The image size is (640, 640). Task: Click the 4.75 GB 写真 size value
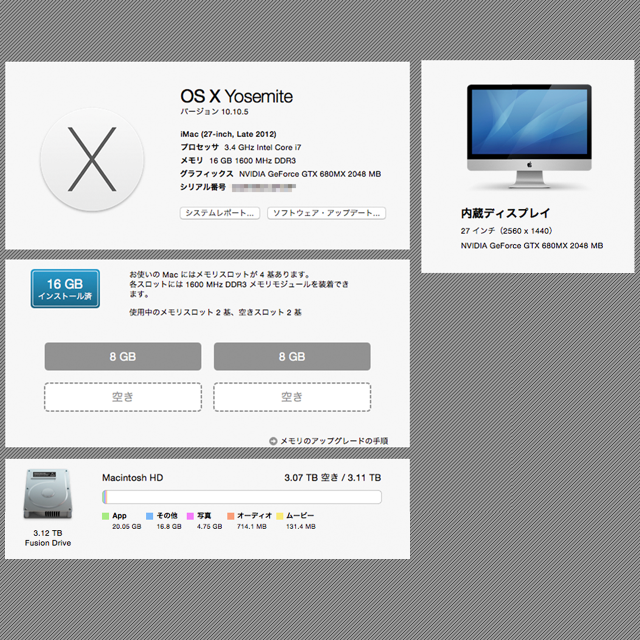[209, 527]
